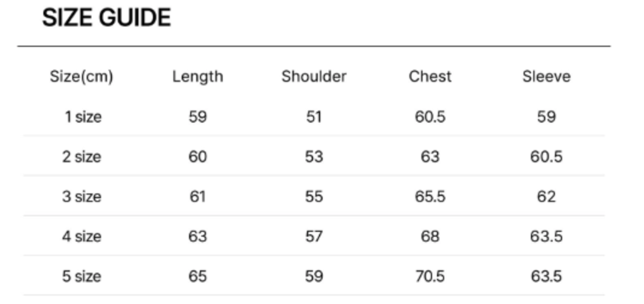Image resolution: width=644 pixels, height=304 pixels.
Task: Click the 2 size row label
Action: coord(82,157)
